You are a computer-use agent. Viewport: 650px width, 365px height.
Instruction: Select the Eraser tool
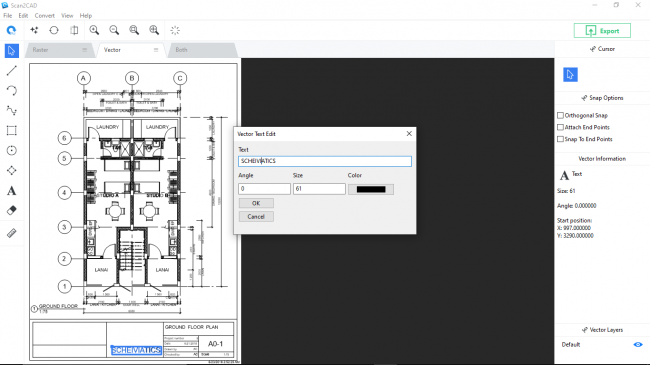point(12,210)
